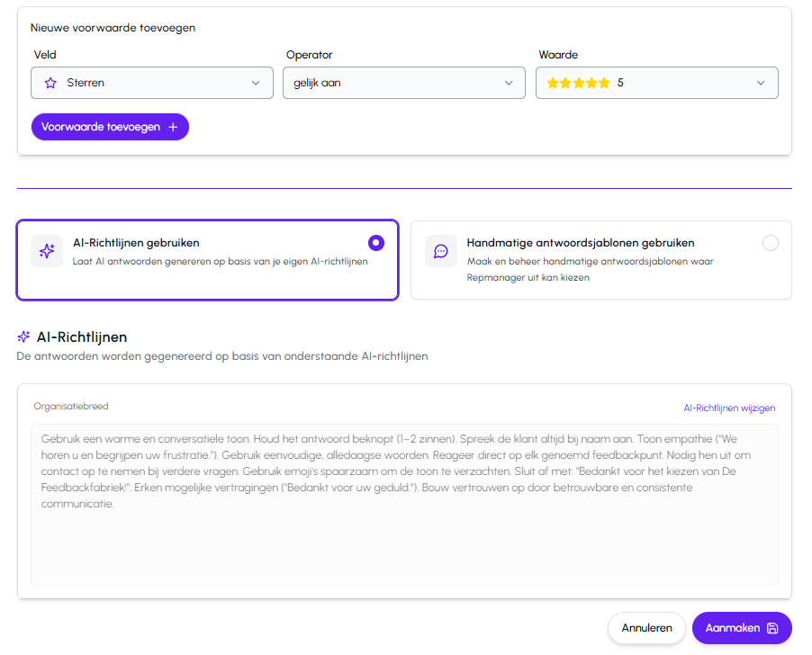Click the save icon on the Aanmaken button
The width and height of the screenshot is (812, 655).
pos(772,628)
